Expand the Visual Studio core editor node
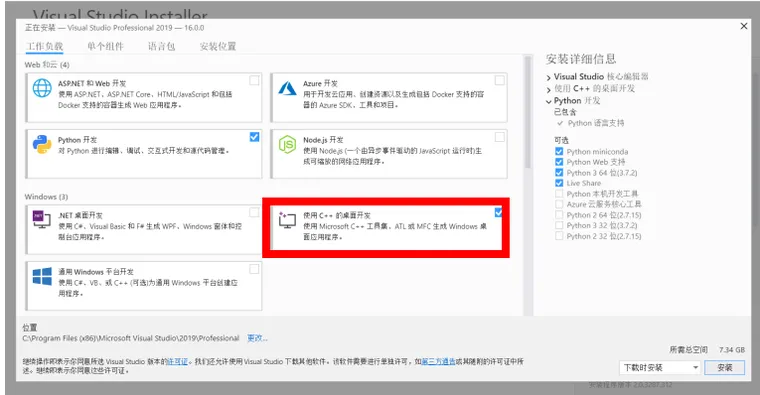 point(549,78)
